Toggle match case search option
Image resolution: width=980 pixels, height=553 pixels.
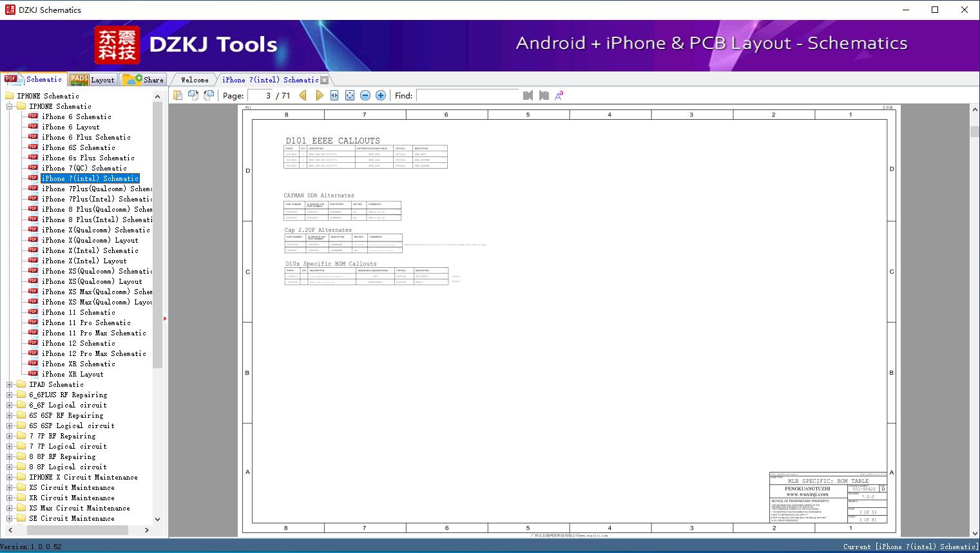click(x=559, y=95)
